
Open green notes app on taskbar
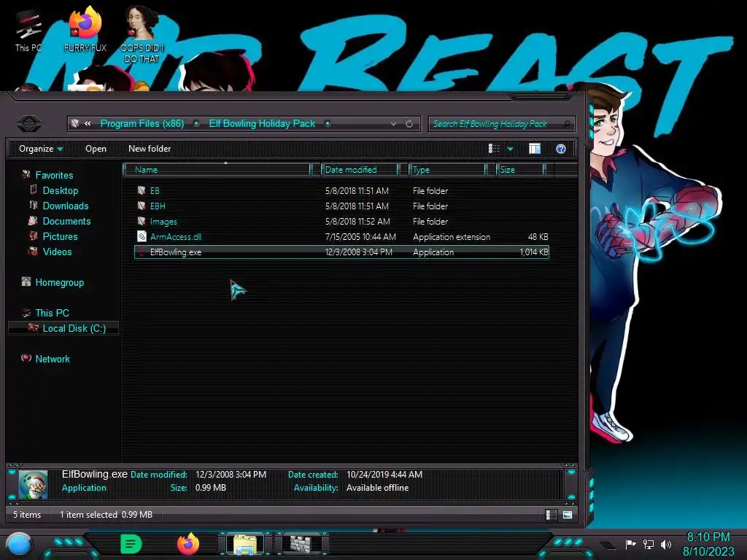pos(131,544)
